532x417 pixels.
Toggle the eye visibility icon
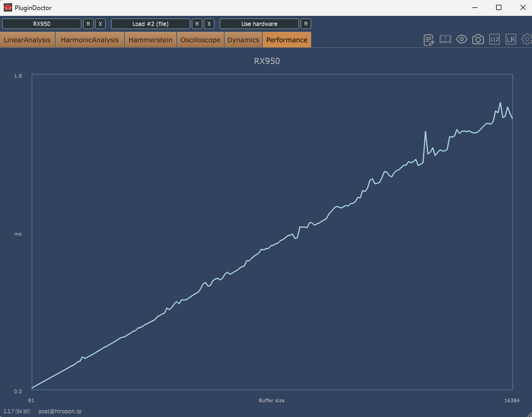pyautogui.click(x=461, y=39)
